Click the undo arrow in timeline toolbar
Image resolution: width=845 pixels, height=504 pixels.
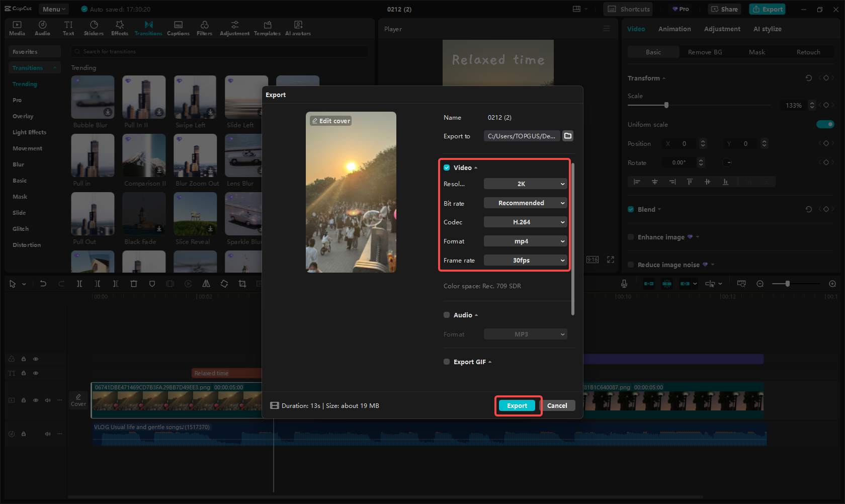(43, 284)
